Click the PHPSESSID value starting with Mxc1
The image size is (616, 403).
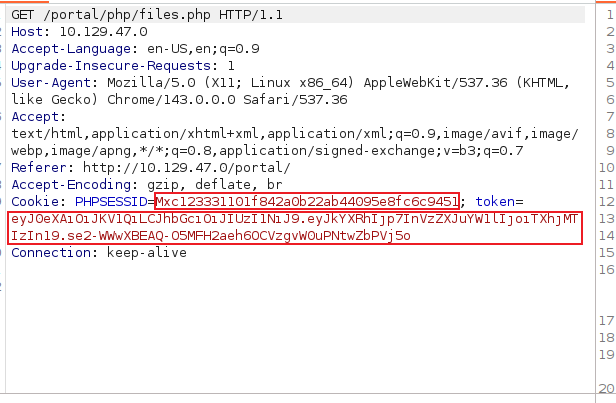307,202
